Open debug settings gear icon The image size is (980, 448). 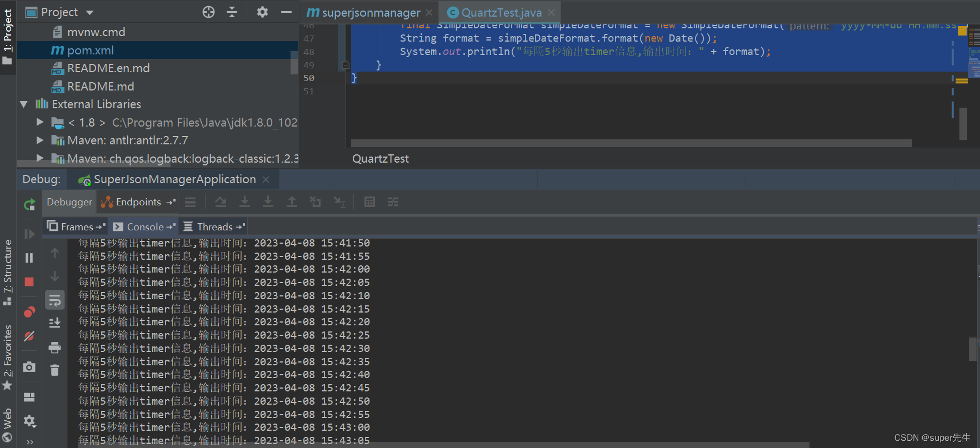(29, 421)
